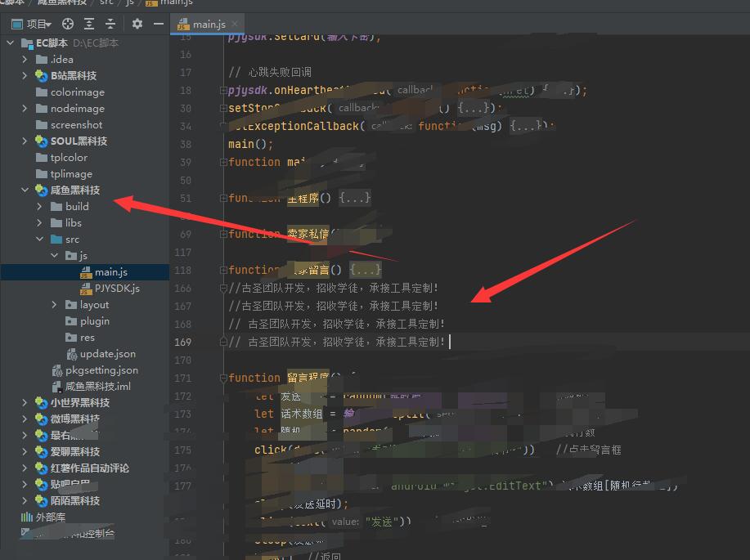Open 咸鱼黑科技.iml file
750x560 pixels.
(x=97, y=387)
